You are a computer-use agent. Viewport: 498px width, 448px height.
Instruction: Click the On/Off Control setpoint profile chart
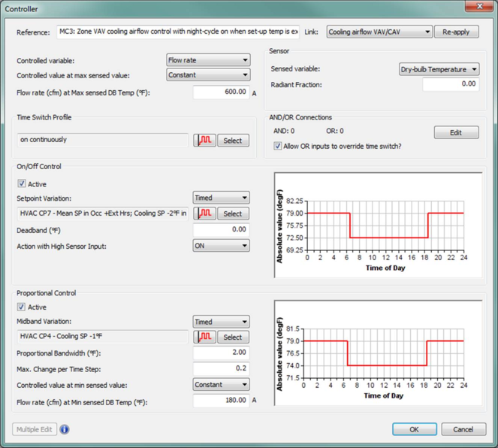tap(379, 225)
